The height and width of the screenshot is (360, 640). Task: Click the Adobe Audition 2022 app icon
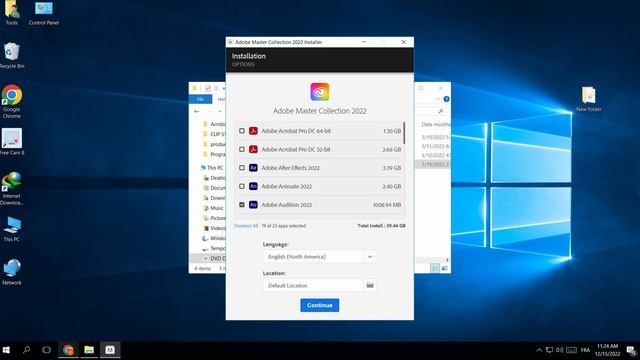pos(253,204)
